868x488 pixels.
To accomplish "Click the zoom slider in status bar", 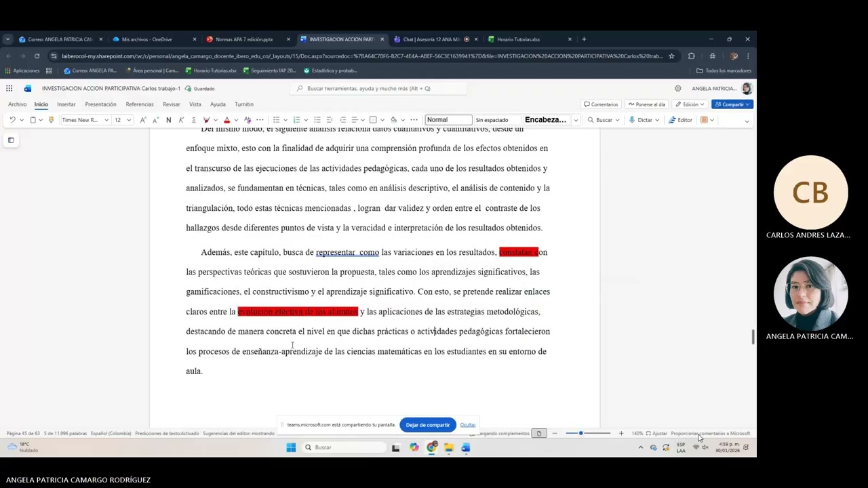I will click(x=587, y=433).
